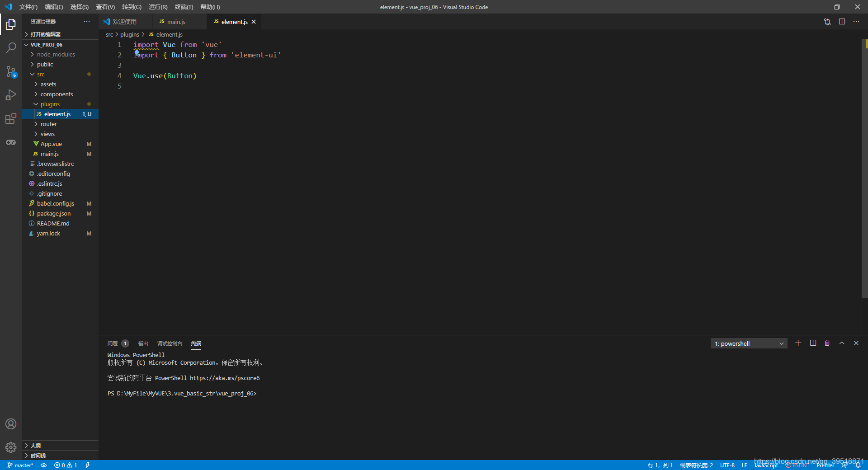Click the ESLint status indicator

pos(797,465)
